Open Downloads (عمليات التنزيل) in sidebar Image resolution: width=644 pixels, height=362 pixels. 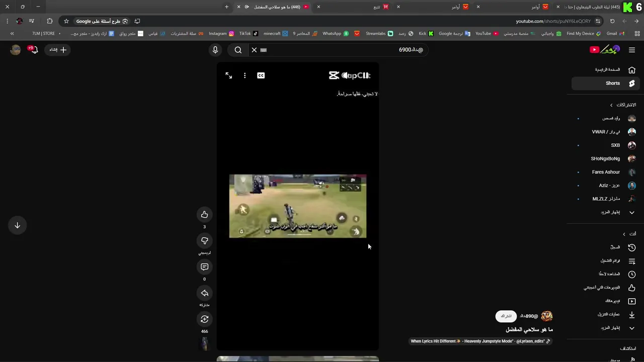click(x=605, y=315)
